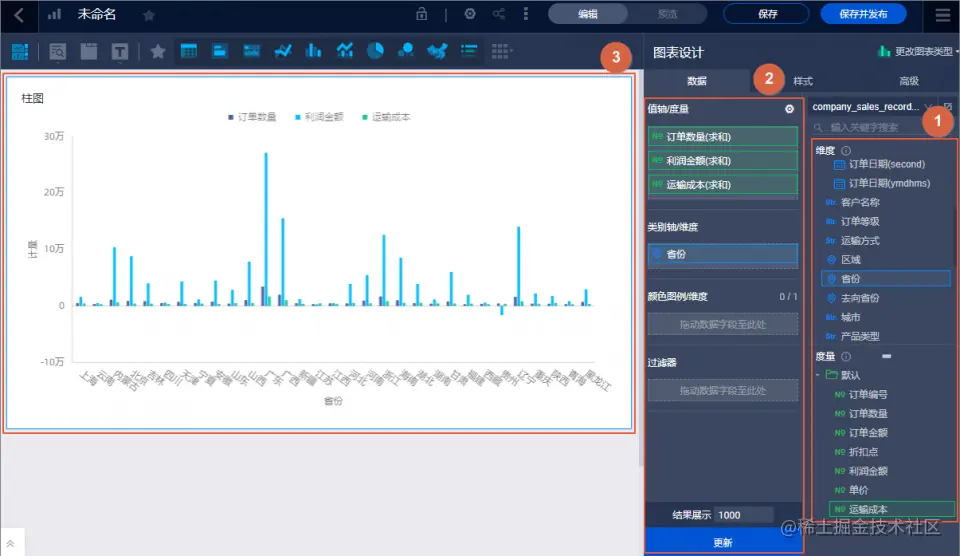Favorite the dashboard with the title star

click(149, 15)
